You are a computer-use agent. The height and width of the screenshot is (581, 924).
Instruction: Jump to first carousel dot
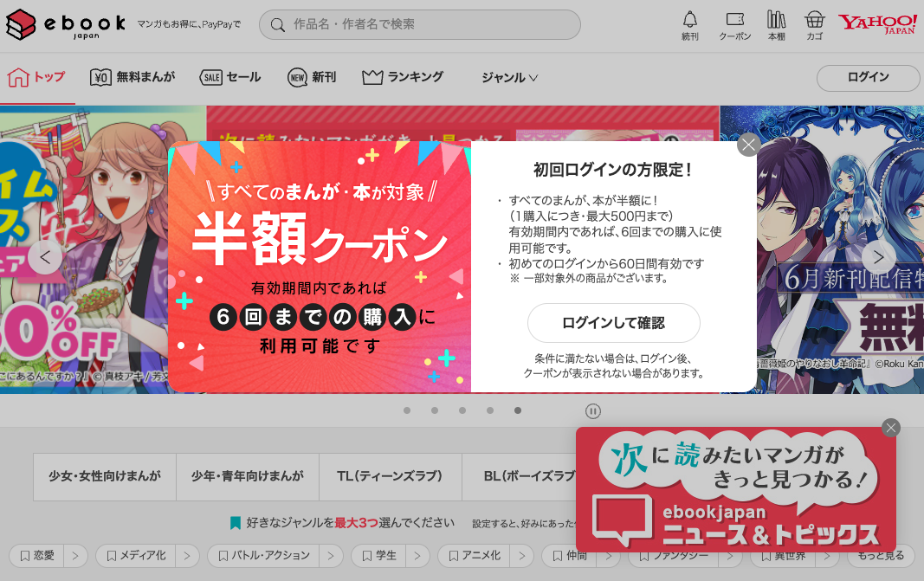(407, 410)
